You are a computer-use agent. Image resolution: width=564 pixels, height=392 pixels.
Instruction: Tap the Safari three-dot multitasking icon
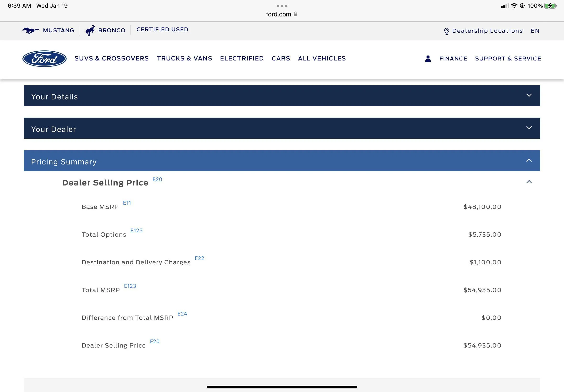[x=282, y=6]
